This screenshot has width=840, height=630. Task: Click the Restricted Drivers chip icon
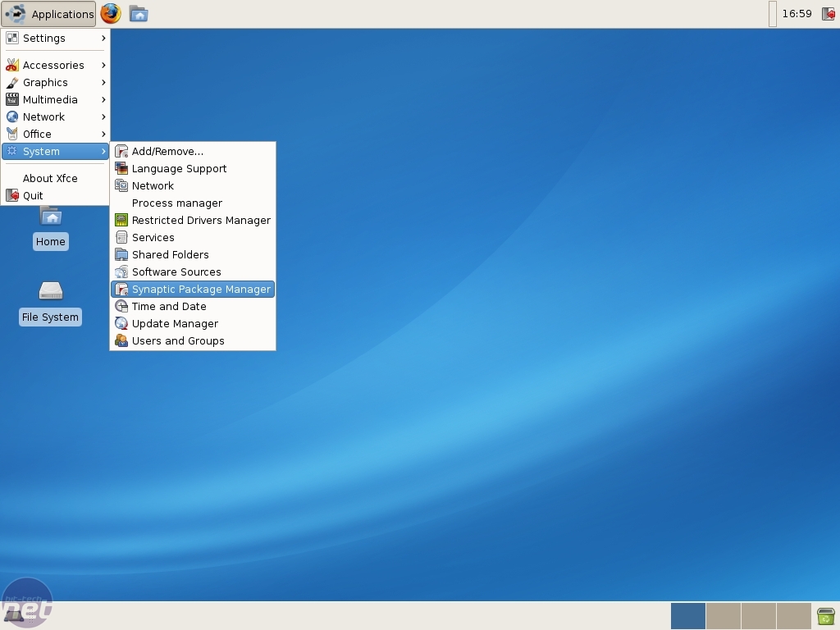click(121, 220)
